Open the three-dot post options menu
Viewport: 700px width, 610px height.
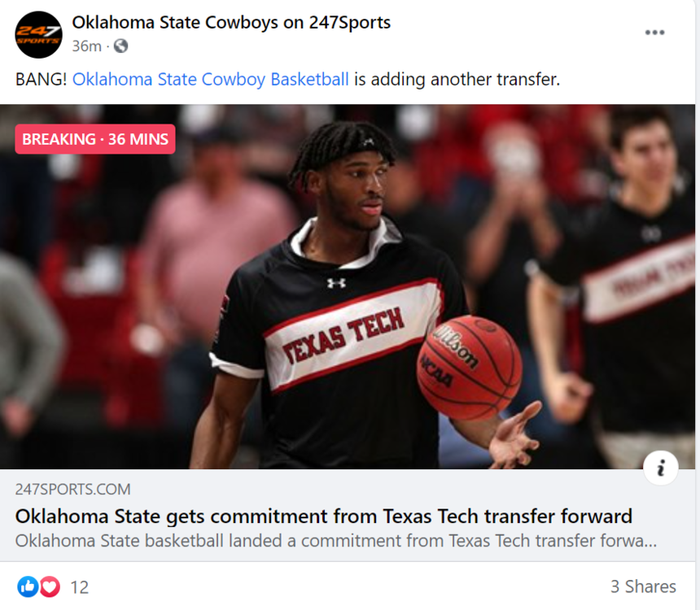[x=654, y=33]
